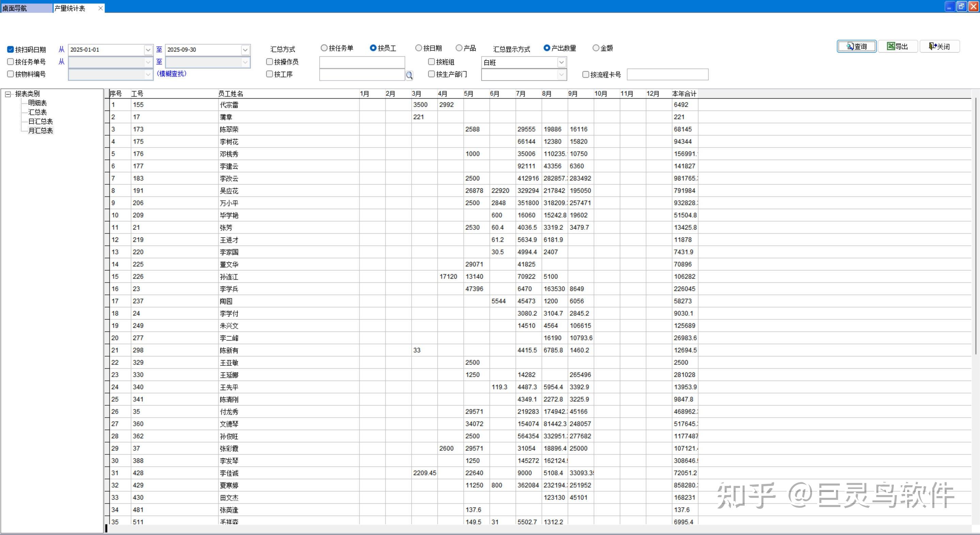Click the 导出 Excel export button
This screenshot has width=980, height=535.
point(898,46)
